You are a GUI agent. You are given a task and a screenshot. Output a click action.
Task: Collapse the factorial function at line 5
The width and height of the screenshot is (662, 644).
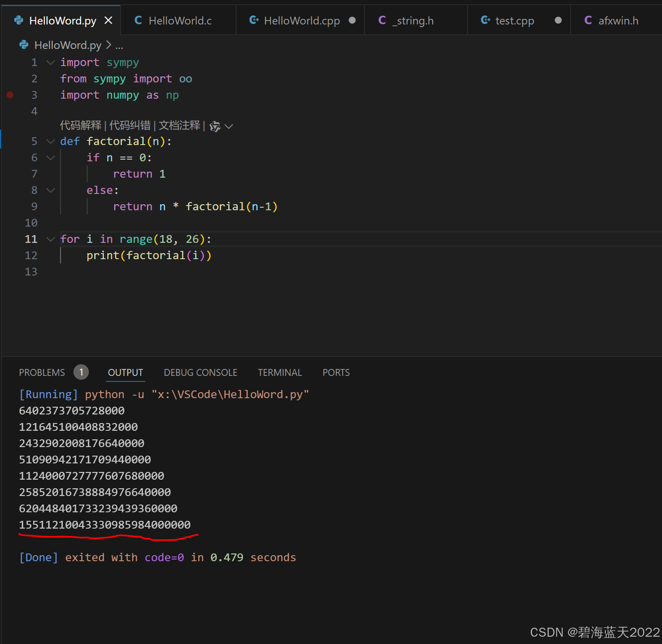[x=50, y=142]
